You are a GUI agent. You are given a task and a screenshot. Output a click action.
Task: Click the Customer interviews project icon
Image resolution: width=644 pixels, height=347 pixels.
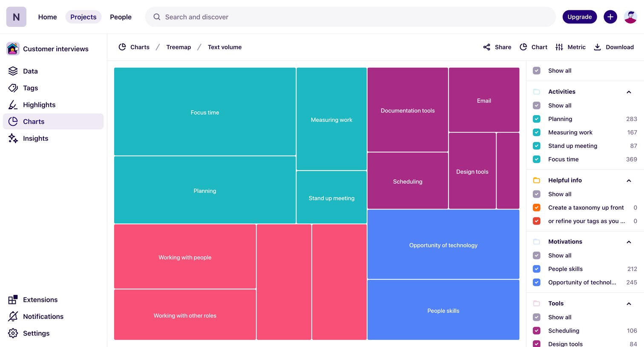[x=13, y=49]
